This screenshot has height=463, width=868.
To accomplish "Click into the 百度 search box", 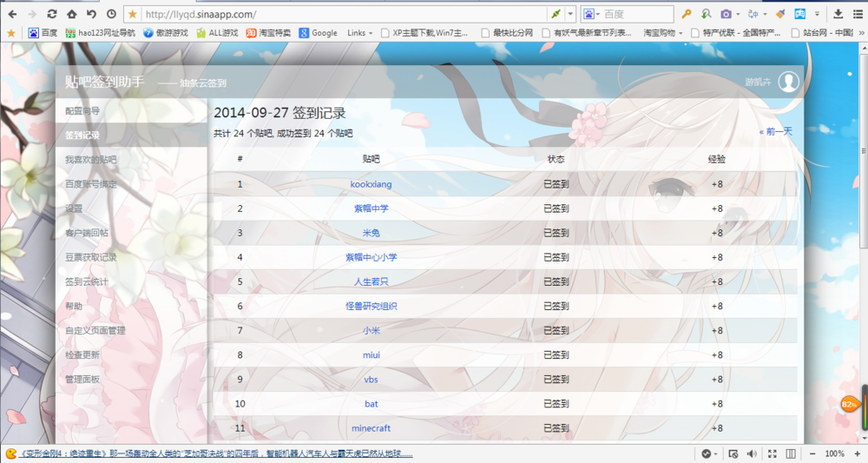I will (636, 14).
